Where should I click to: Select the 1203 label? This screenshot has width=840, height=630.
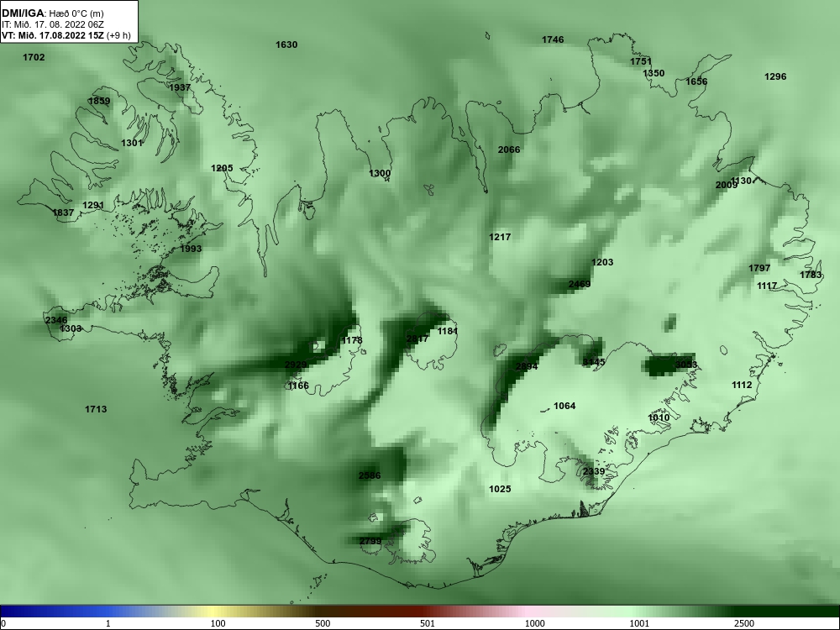pyautogui.click(x=602, y=262)
